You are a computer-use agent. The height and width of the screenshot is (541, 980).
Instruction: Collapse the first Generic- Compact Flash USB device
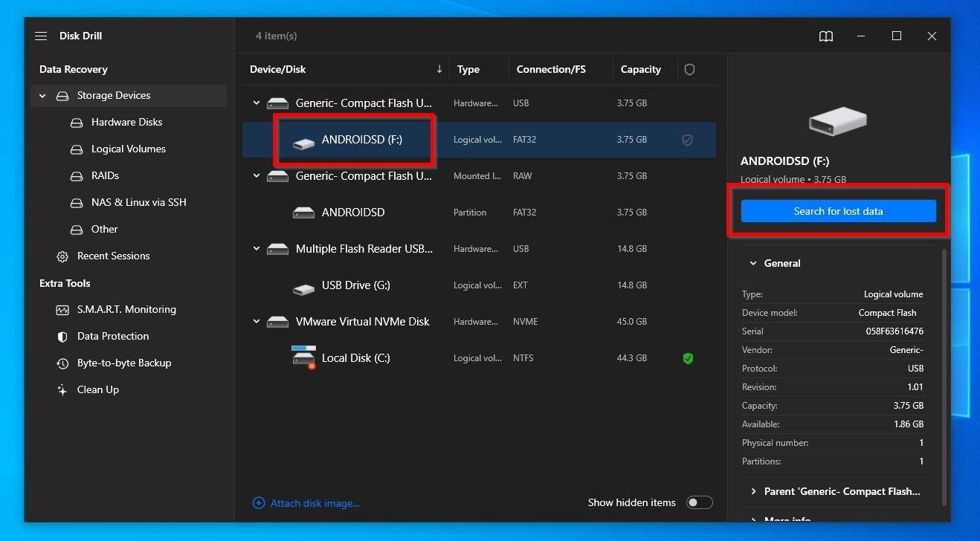[257, 103]
